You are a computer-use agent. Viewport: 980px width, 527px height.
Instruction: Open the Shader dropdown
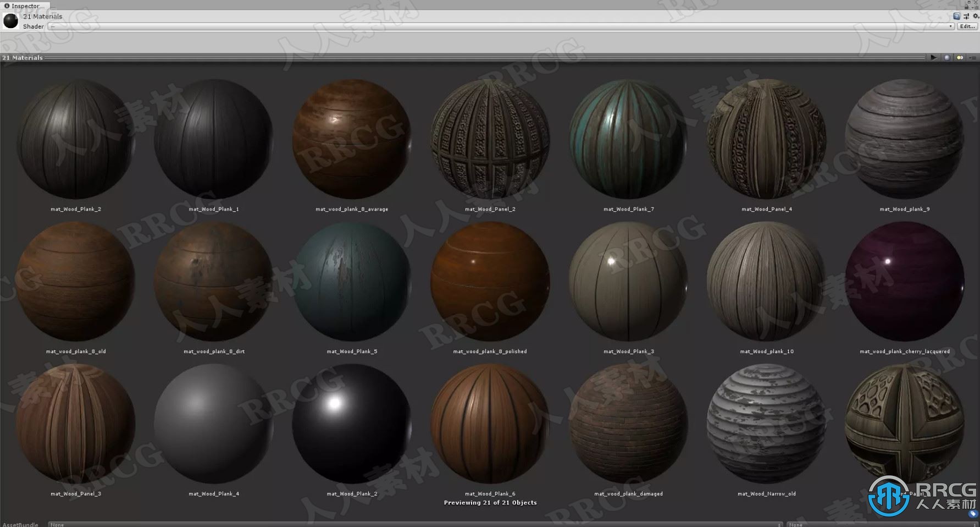click(x=501, y=26)
